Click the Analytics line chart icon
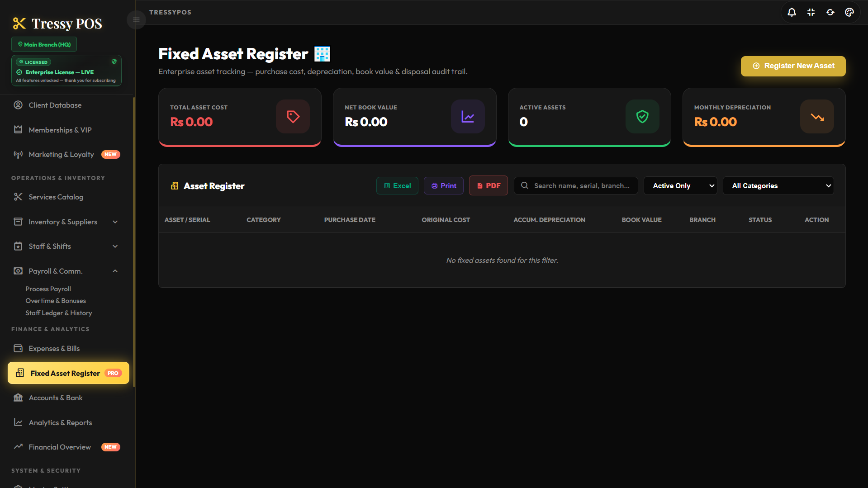The image size is (868, 488). (18, 422)
